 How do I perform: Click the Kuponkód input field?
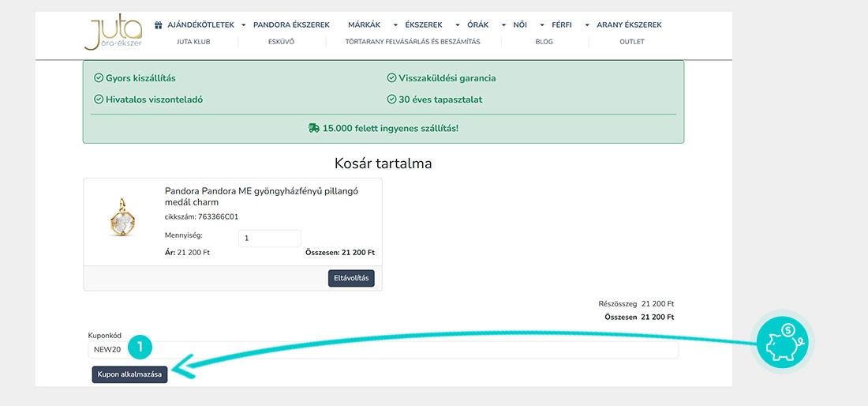(x=383, y=349)
